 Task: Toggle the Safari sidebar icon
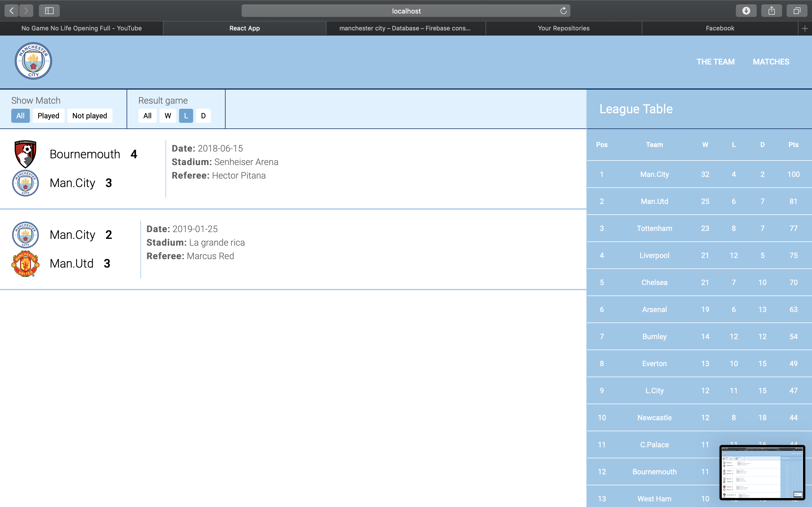coord(49,11)
